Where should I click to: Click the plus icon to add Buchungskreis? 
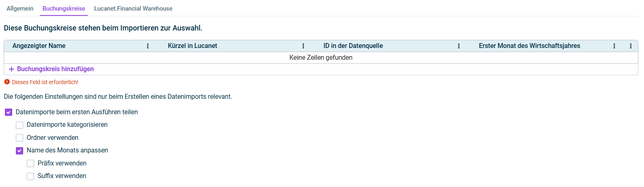[11, 69]
